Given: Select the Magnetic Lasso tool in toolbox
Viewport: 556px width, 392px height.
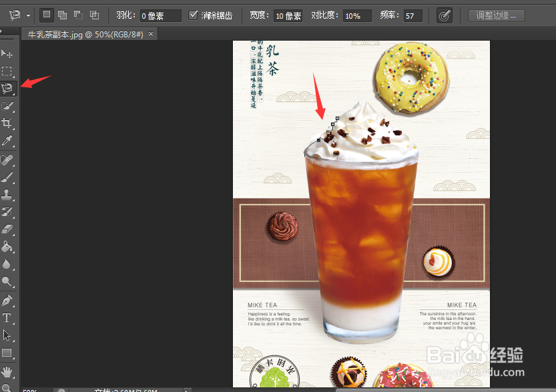Looking at the screenshot, I should 7,88.
